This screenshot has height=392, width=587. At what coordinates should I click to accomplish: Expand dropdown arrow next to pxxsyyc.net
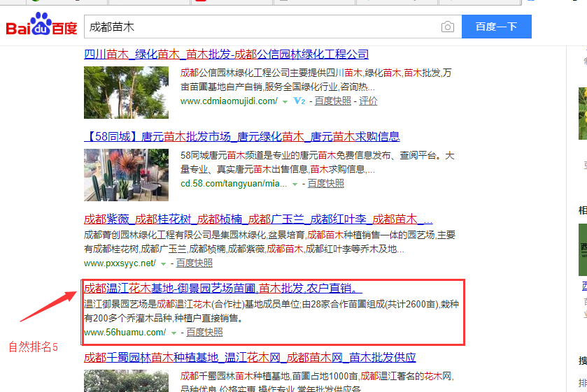163,264
